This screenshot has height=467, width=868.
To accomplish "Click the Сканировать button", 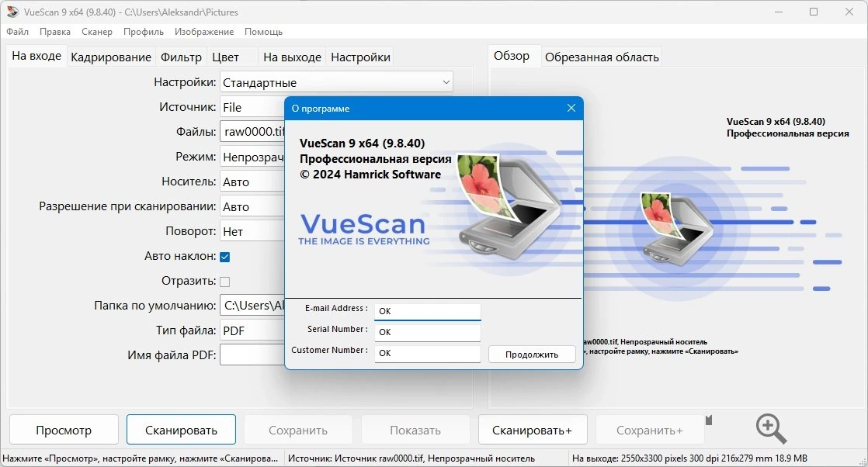I will pyautogui.click(x=181, y=430).
